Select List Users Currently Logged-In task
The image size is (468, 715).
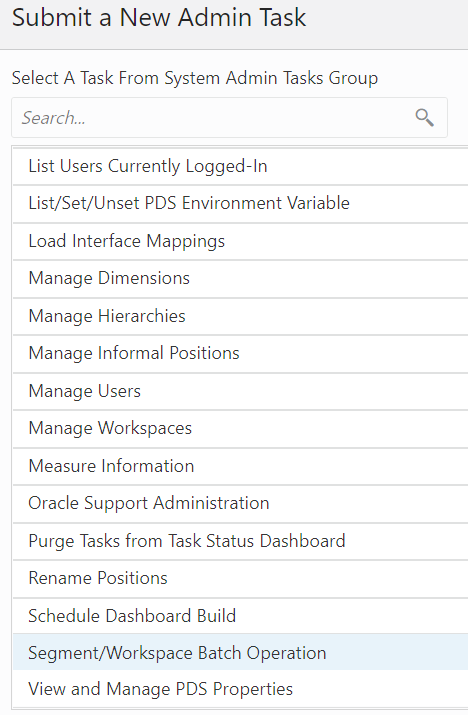click(x=240, y=166)
